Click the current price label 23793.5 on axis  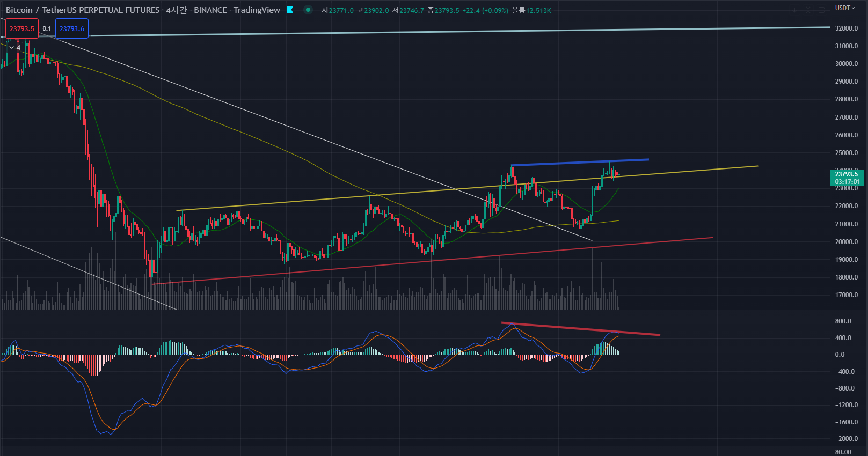[847, 174]
